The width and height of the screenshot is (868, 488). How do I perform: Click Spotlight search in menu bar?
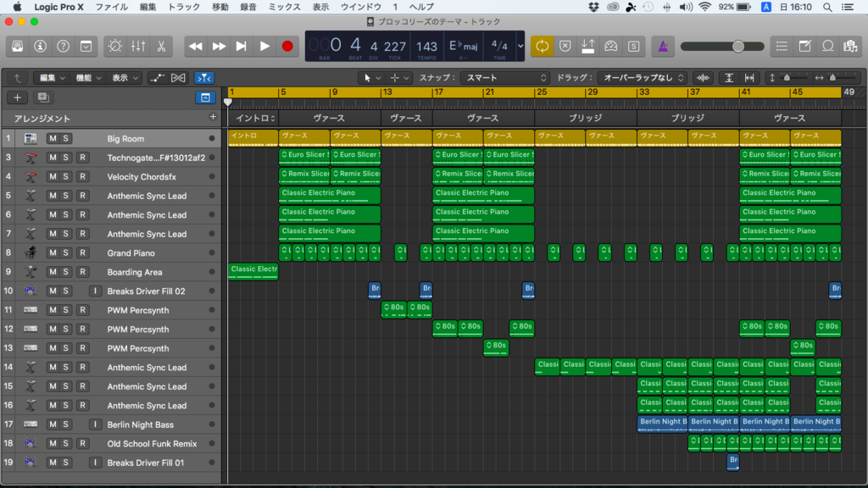pos(827,7)
